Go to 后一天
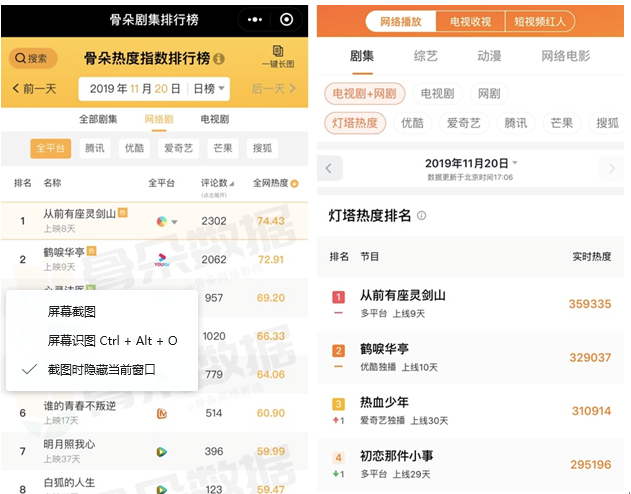Viewport: 631px width, 494px height. [x=274, y=89]
